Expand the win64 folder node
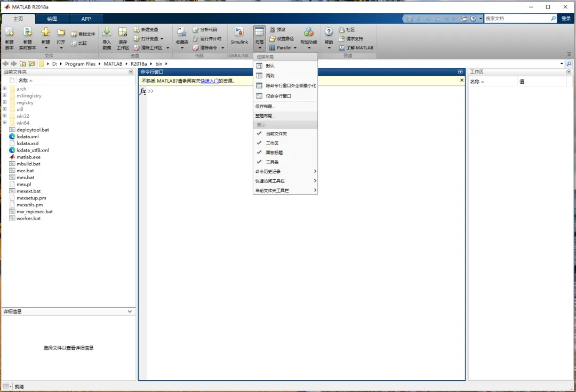576x392 pixels. point(5,123)
